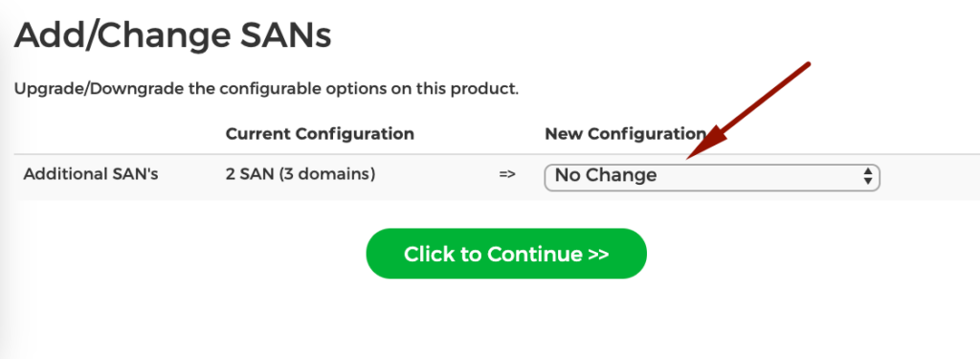980x359 pixels.
Task: Select the Current Configuration column header
Action: pyautogui.click(x=320, y=134)
